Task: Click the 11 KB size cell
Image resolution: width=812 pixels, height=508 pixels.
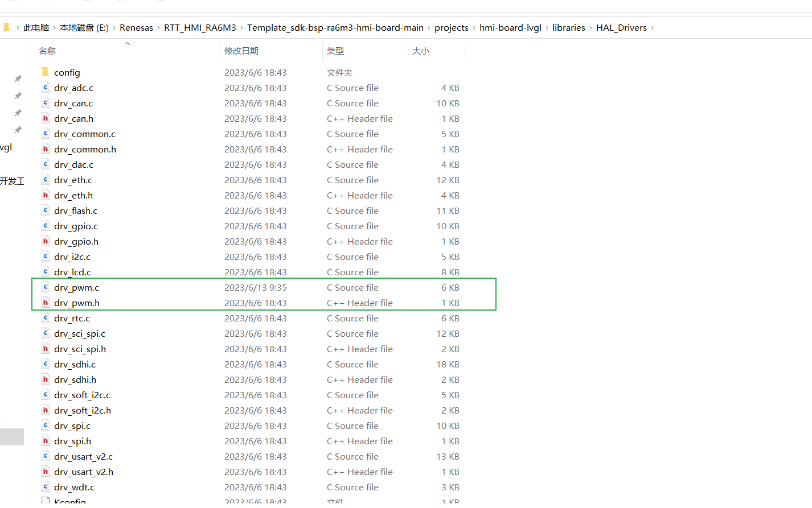Action: (x=448, y=210)
